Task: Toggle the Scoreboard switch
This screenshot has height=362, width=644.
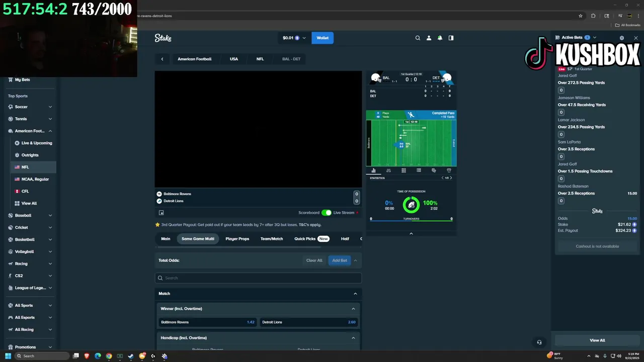Action: coord(327,213)
